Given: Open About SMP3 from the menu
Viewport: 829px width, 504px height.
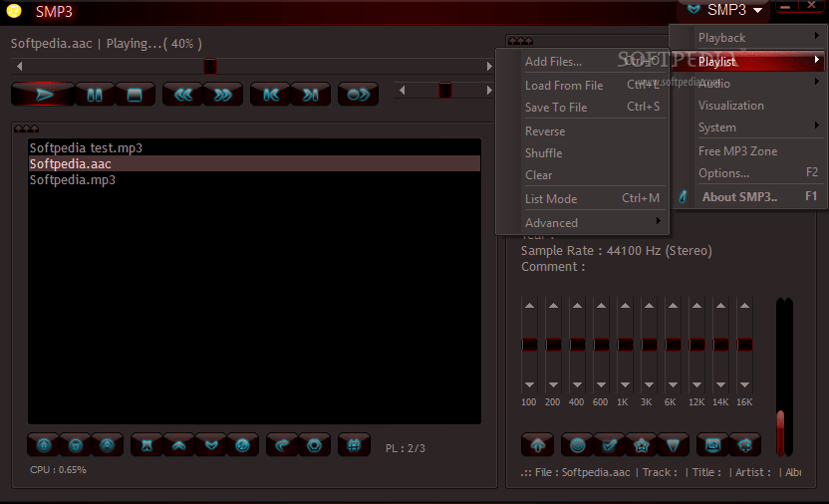Looking at the screenshot, I should click(x=747, y=197).
